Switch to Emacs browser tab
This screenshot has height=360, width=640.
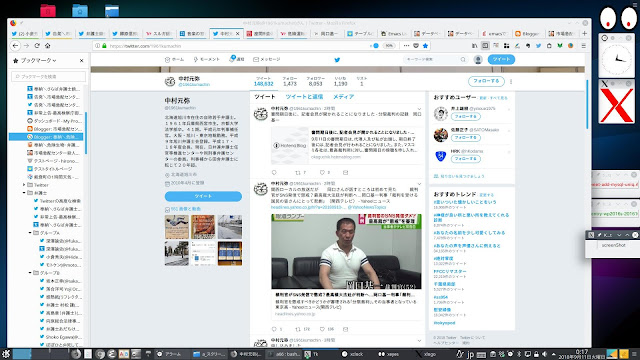click(x=394, y=33)
